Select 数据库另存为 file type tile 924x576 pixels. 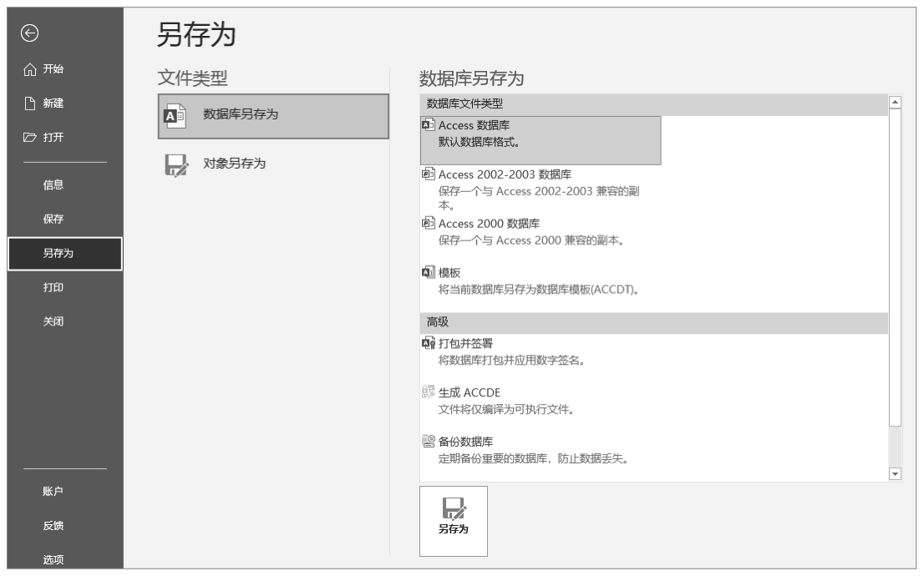(x=273, y=117)
